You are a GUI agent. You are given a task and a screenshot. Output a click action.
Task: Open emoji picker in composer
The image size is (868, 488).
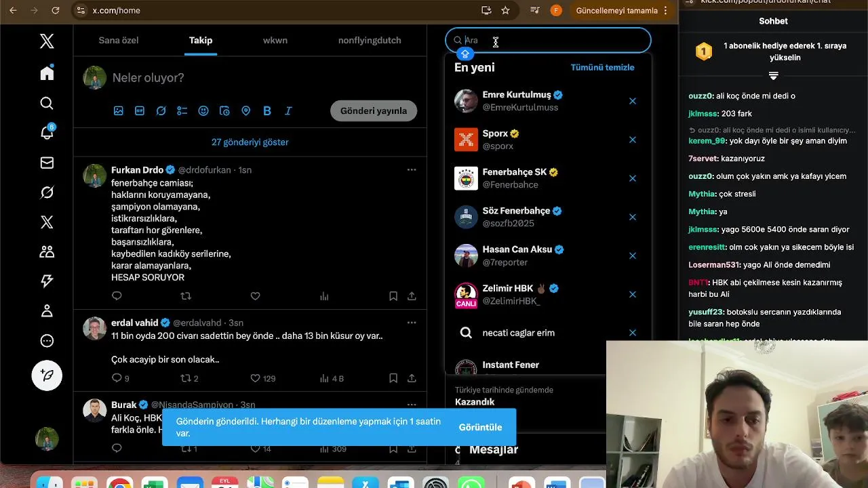[203, 110]
